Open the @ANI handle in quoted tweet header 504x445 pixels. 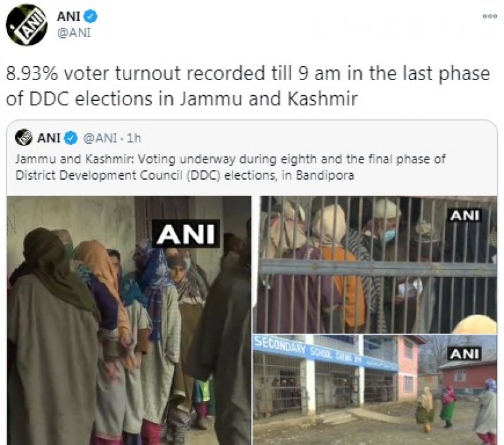pos(100,138)
